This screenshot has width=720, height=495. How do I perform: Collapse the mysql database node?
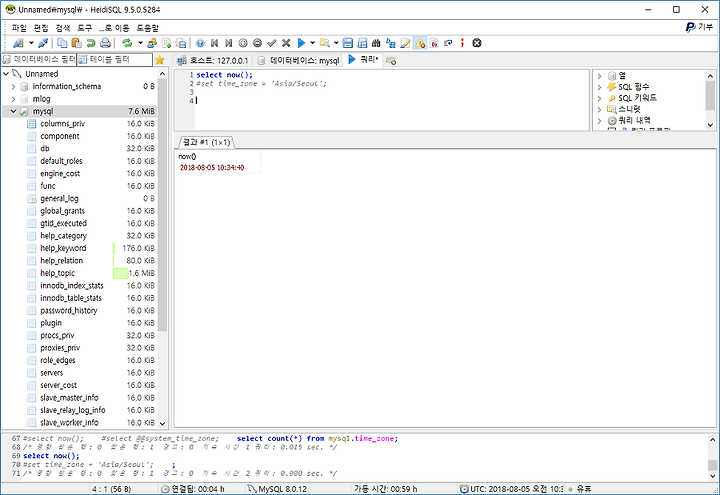13,111
